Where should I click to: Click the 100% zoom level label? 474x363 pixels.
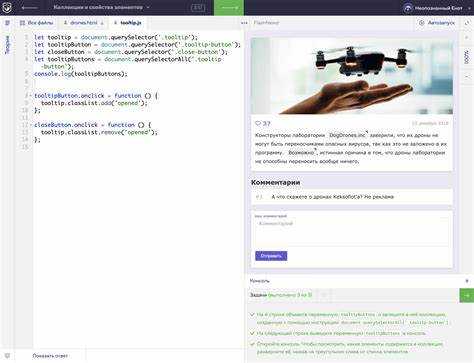(467, 57)
